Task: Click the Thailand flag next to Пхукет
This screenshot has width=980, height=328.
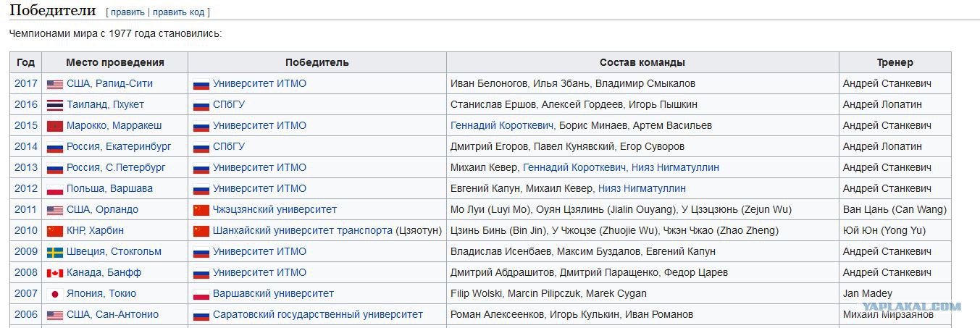Action: coord(55,105)
